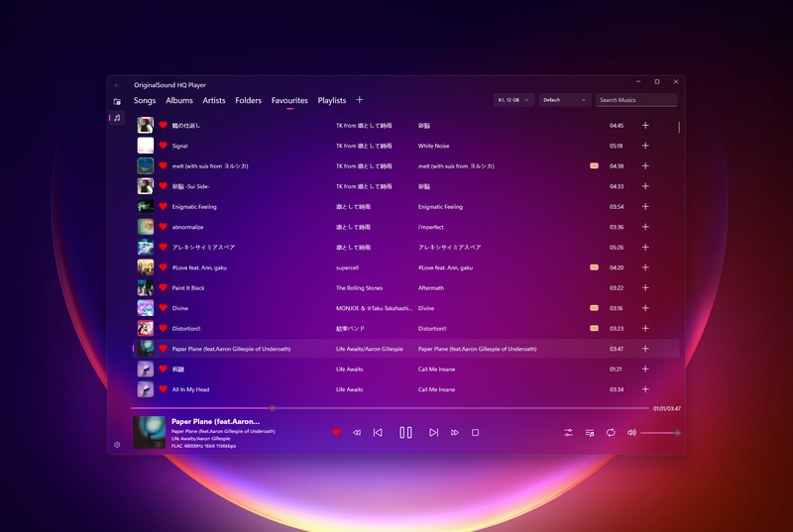The image size is (793, 532).
Task: Stop playback with square button
Action: pos(475,433)
